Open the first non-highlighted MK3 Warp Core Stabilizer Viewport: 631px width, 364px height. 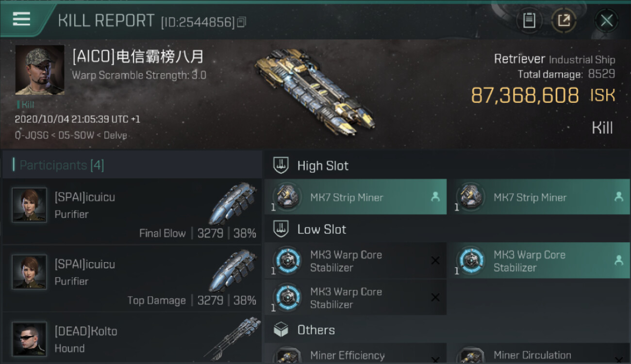[355, 261]
